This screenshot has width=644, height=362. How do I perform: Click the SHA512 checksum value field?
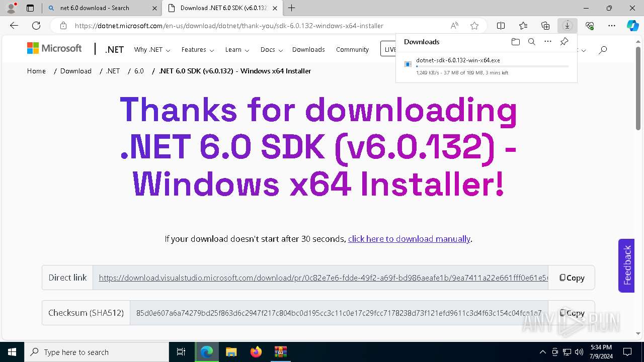pyautogui.click(x=339, y=313)
